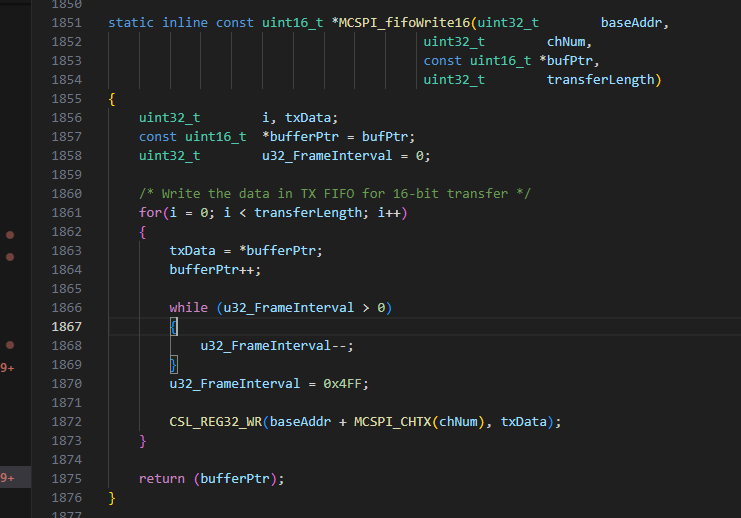Click line number 1876 in the gutter
The width and height of the screenshot is (741, 518).
coord(67,498)
